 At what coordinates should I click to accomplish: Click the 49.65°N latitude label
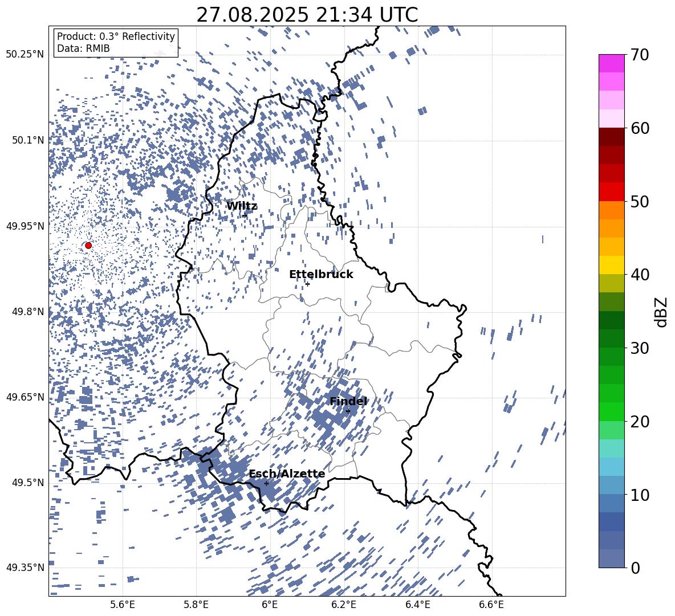tap(25, 397)
